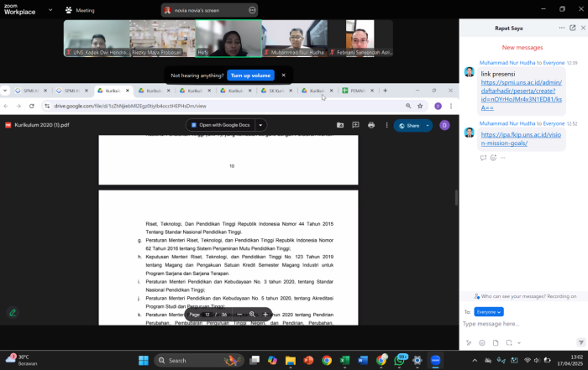
Task: Switch to the SK Kurikulum browser tab
Action: (276, 91)
